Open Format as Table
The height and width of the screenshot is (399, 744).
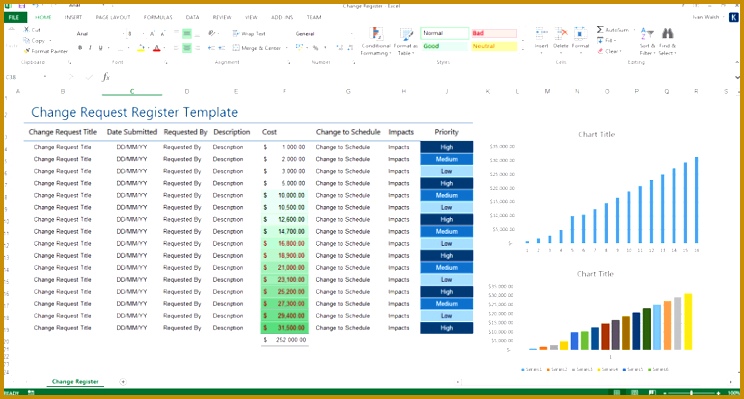coord(406,41)
